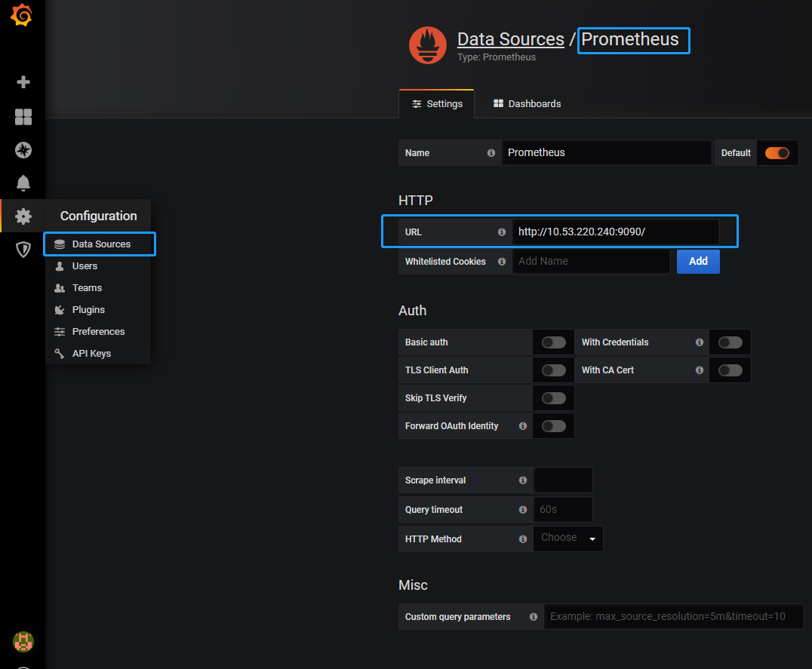The height and width of the screenshot is (669, 812).
Task: Click the HTTP Method info icon
Action: coord(522,539)
